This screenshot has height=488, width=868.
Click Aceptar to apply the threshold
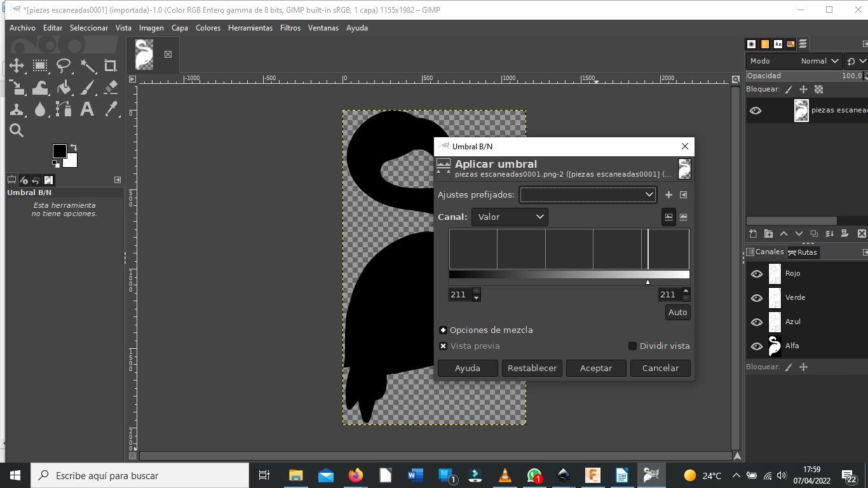596,369
